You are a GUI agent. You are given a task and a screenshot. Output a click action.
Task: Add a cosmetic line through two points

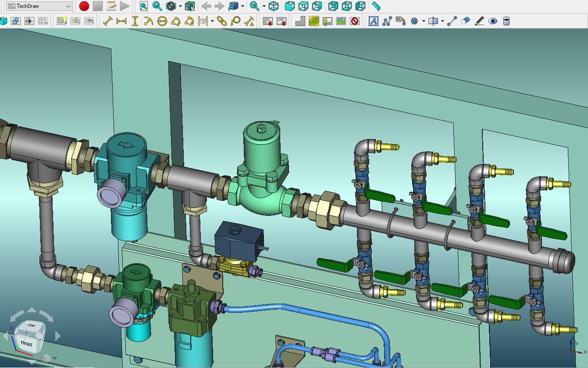(452, 21)
